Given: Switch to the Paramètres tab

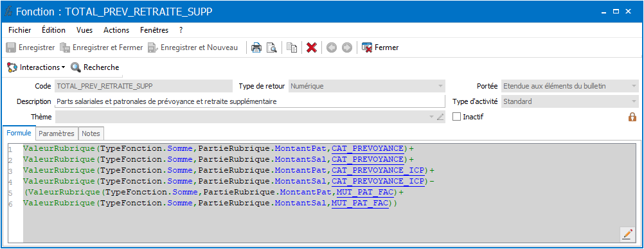Looking at the screenshot, I should click(x=57, y=133).
